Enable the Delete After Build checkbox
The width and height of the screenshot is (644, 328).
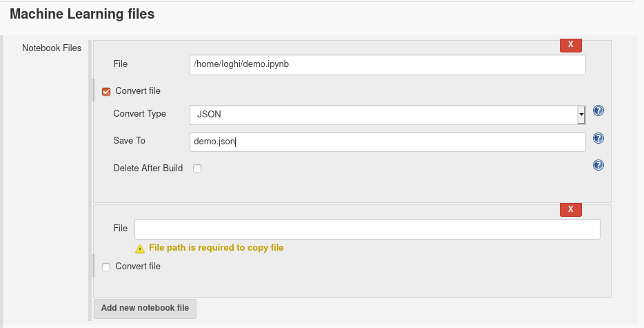click(x=197, y=168)
